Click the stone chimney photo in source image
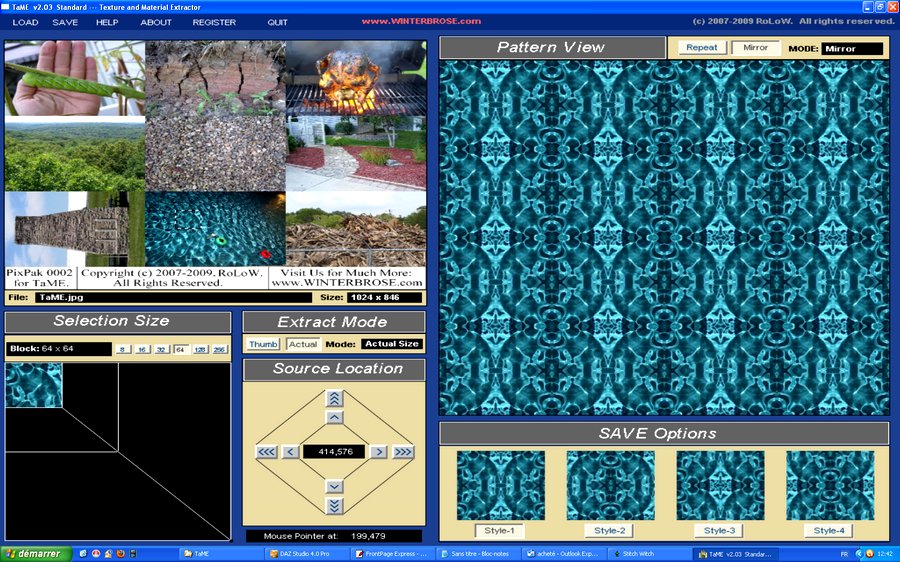This screenshot has width=900, height=562. tap(75, 228)
